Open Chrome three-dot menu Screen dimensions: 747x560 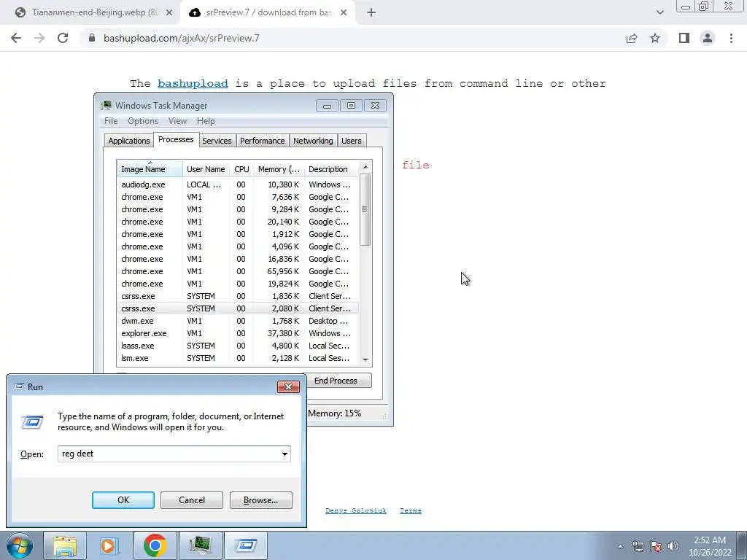731,38
